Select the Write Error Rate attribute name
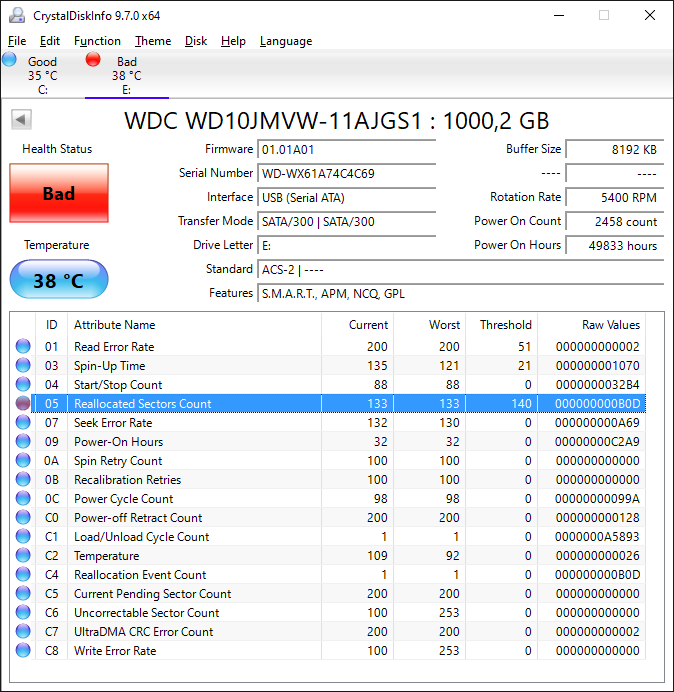 click(115, 651)
